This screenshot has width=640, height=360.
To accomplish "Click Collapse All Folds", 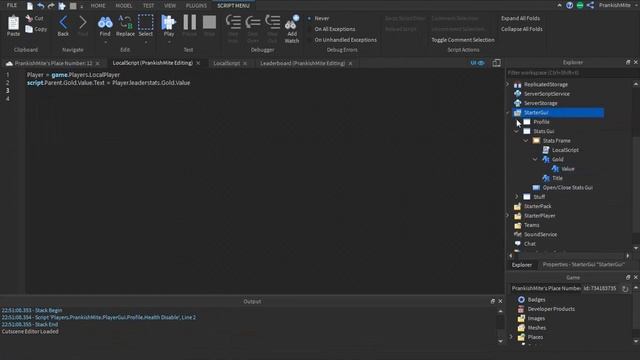I will (522, 29).
